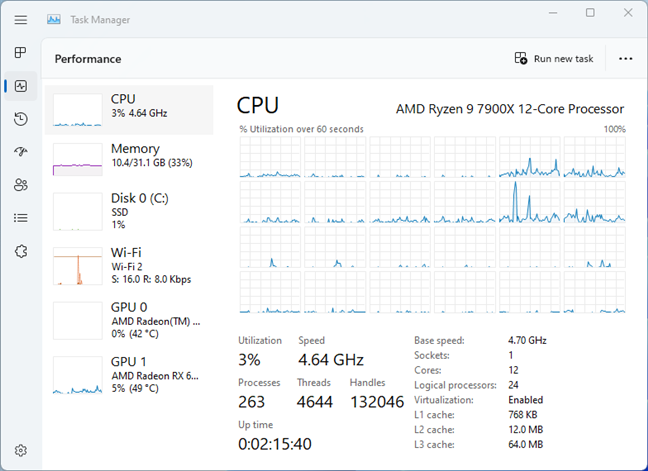Open the Details page icon
Image resolution: width=648 pixels, height=471 pixels.
coord(21,218)
